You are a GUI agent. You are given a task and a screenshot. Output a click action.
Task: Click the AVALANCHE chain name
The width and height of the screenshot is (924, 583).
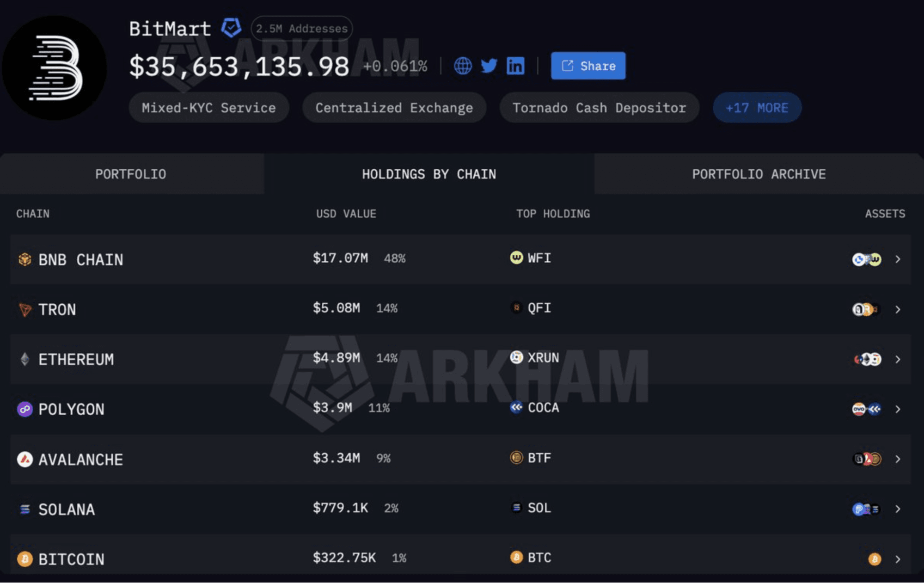pos(81,460)
